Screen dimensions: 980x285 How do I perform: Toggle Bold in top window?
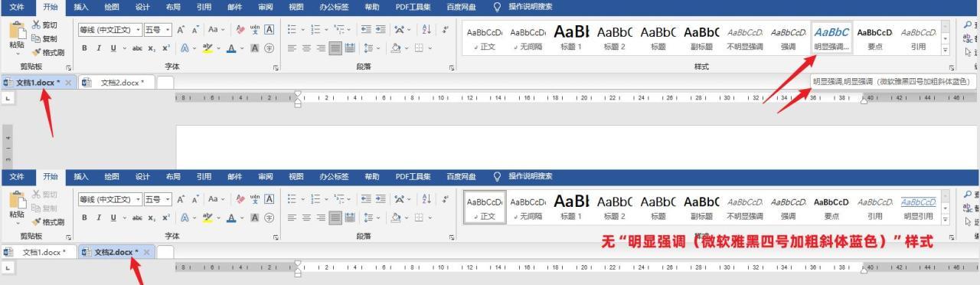85,47
